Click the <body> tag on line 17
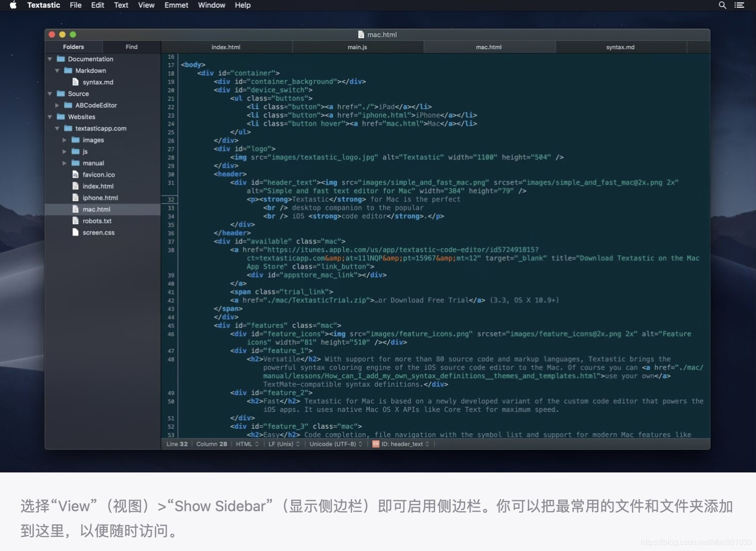 pos(193,65)
